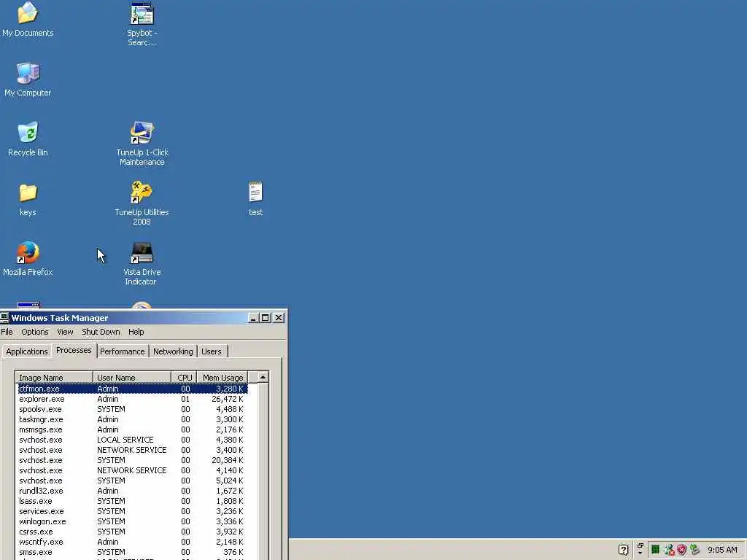This screenshot has height=560, width=747.
Task: Click the red security shield tray icon
Action: 682,550
